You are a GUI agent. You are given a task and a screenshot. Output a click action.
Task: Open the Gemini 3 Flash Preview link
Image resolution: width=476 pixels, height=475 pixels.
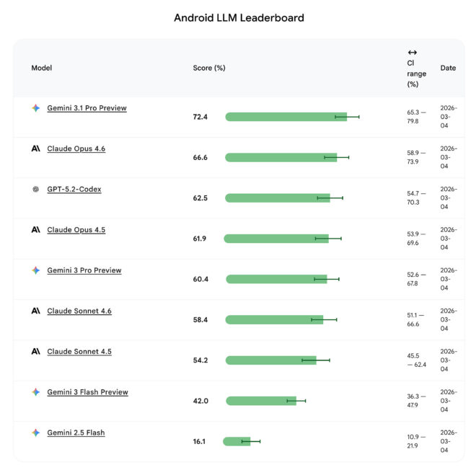click(x=87, y=392)
